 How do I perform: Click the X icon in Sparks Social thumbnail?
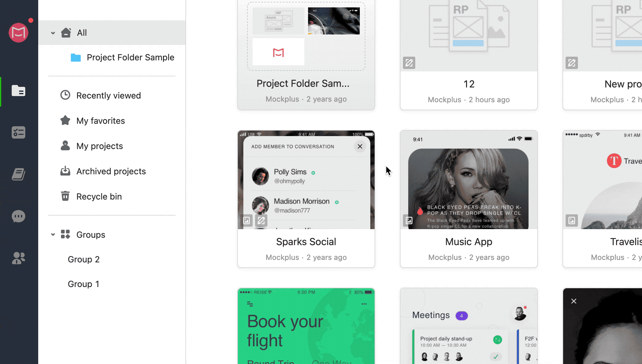coord(360,146)
